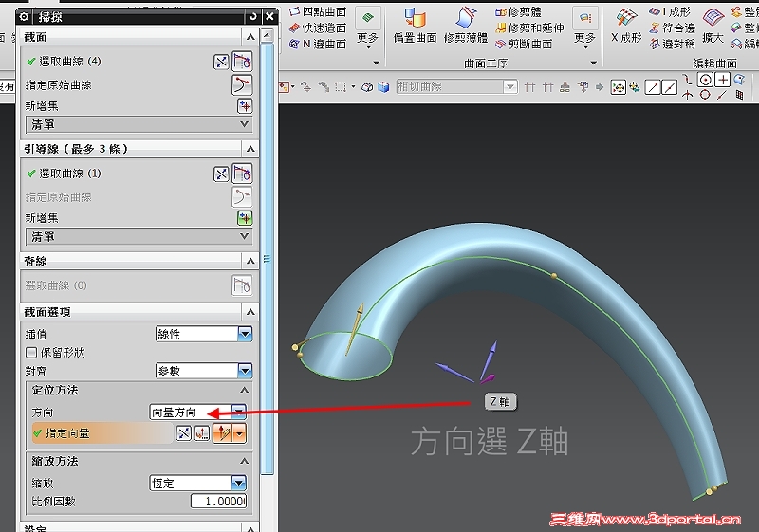Open the 方向 dropdown showing 向量方向
This screenshot has height=532, width=759.
click(198, 413)
